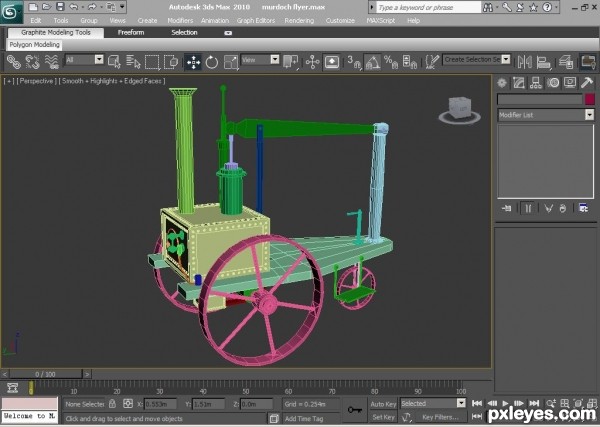
Task: Click the time slider 0 / 100 handle
Action: (46, 374)
